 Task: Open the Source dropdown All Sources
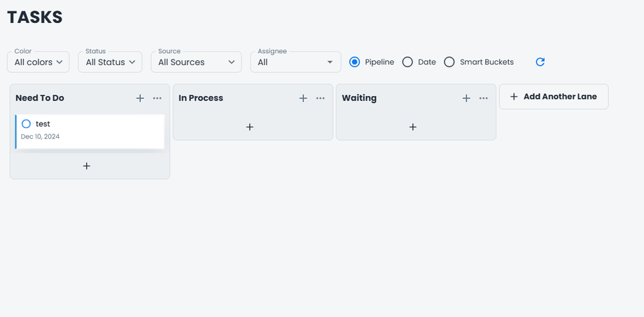click(x=196, y=62)
